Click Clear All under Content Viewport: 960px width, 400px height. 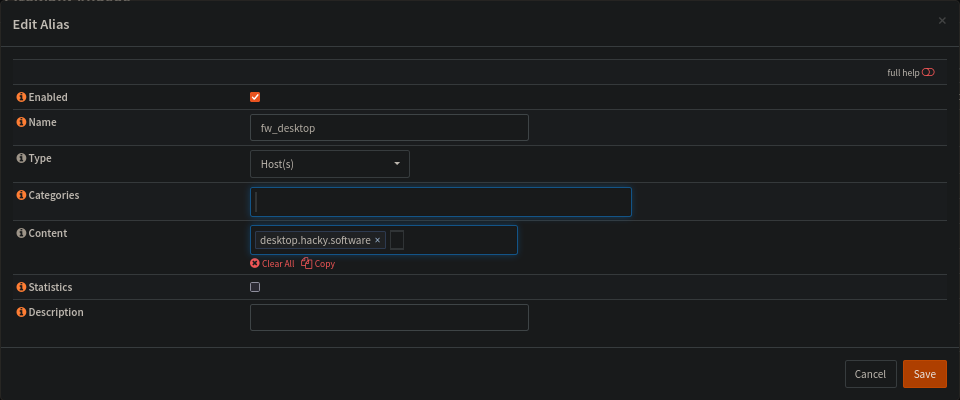pyautogui.click(x=272, y=264)
